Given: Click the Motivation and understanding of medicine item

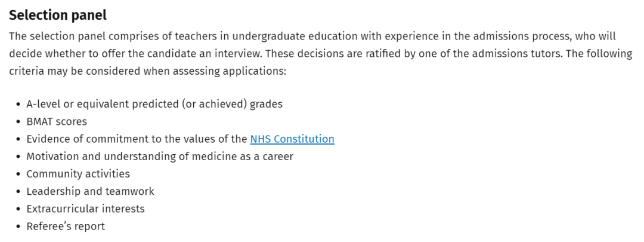Looking at the screenshot, I should (x=160, y=157).
